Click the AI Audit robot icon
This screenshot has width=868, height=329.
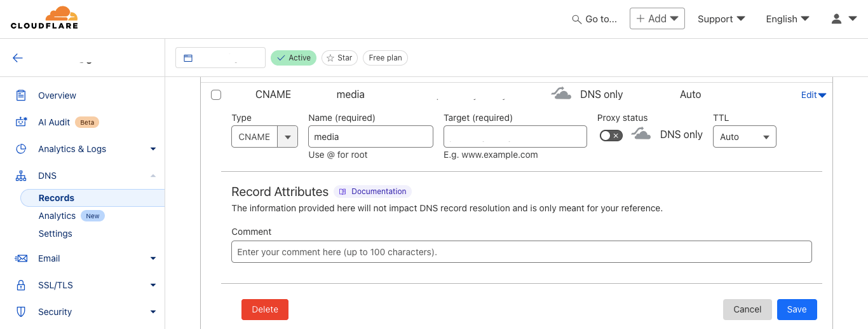point(21,122)
